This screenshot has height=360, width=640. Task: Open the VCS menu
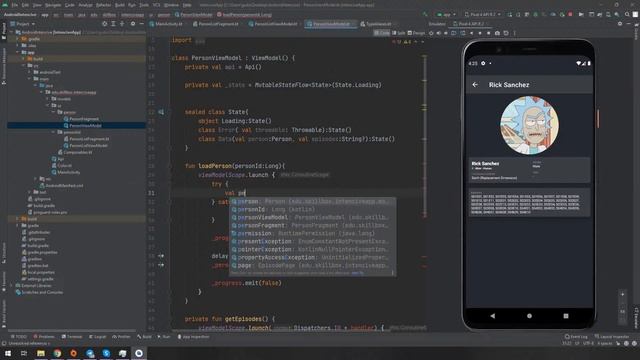pos(156,5)
